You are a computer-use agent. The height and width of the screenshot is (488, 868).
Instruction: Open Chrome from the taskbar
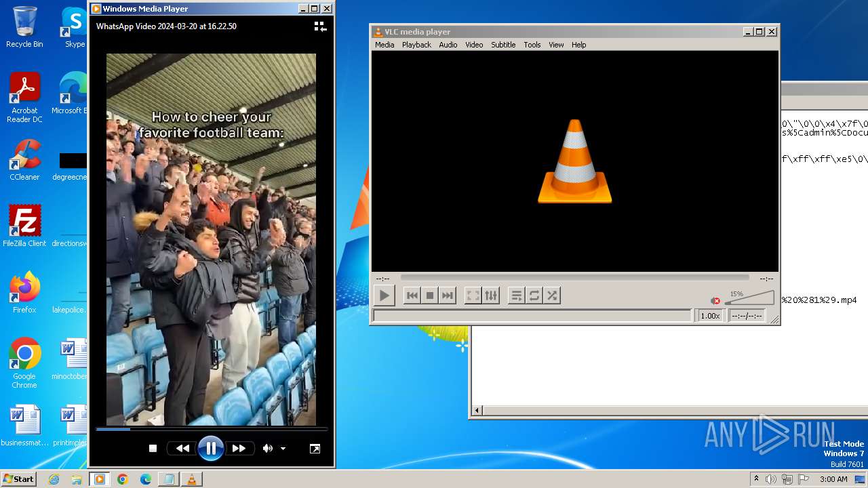click(x=123, y=479)
